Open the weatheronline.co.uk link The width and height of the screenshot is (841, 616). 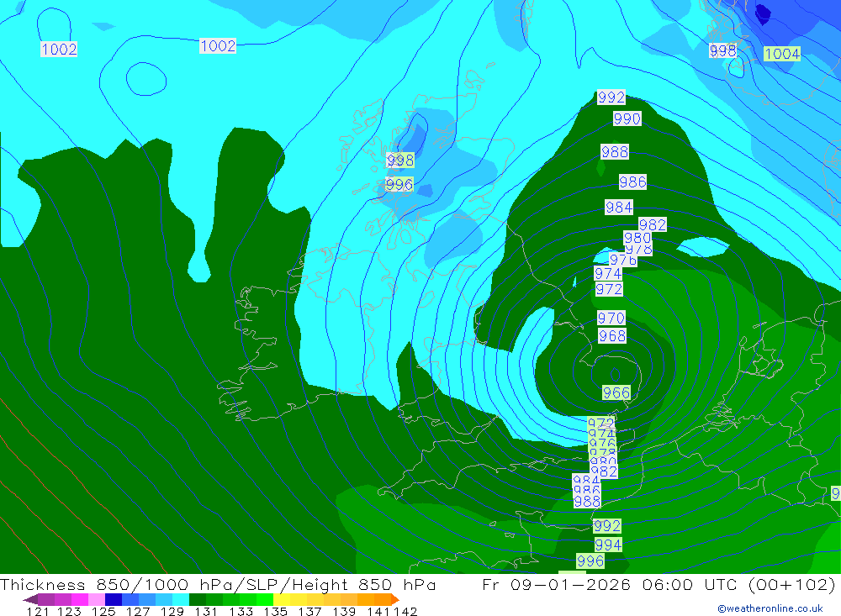[770, 608]
